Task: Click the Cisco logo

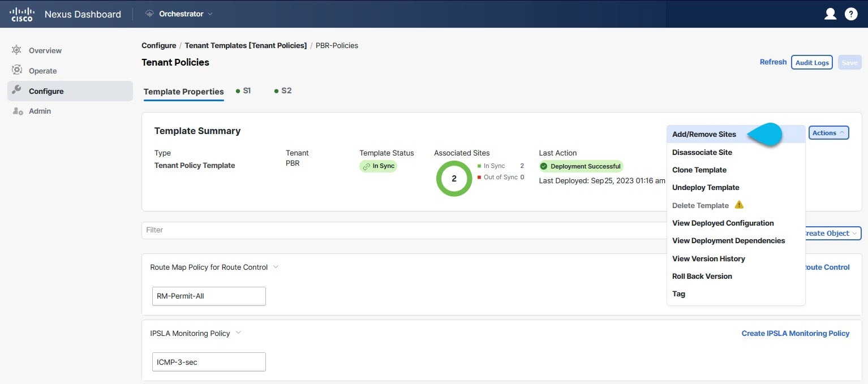Action: coord(23,14)
